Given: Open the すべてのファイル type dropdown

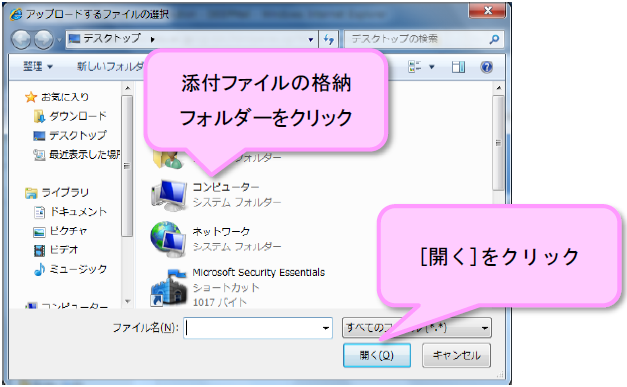Looking at the screenshot, I should coord(417,328).
